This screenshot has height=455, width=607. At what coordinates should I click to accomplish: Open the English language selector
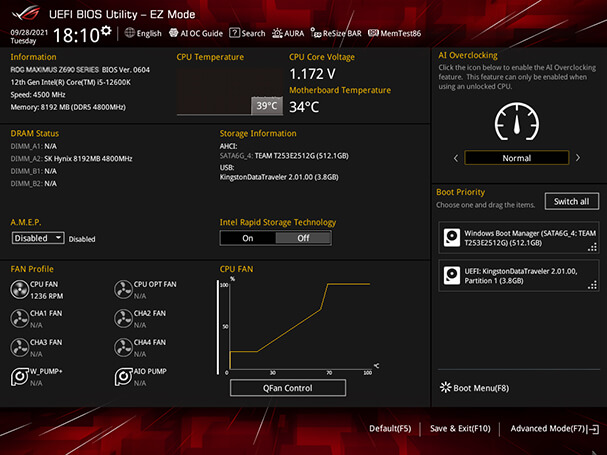(x=142, y=33)
